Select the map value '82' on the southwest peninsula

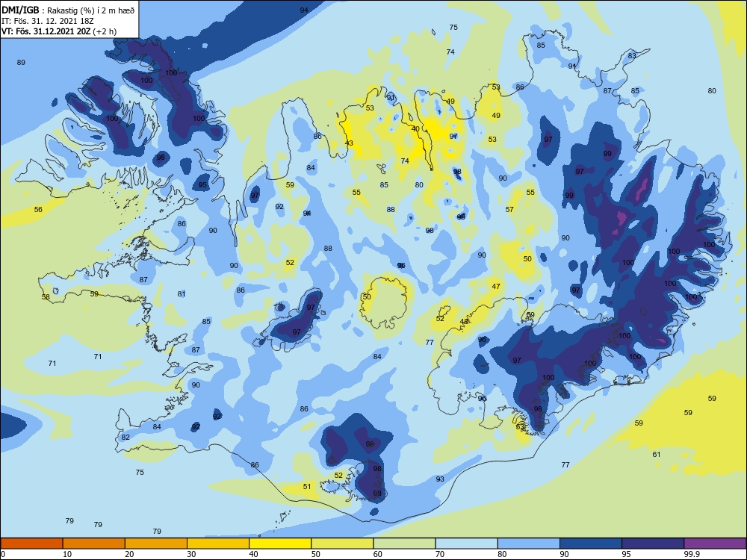pos(125,437)
